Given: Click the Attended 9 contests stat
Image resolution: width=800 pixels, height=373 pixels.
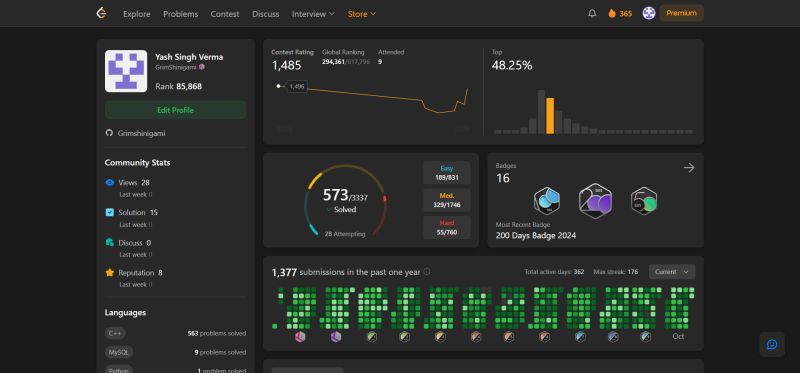Looking at the screenshot, I should pyautogui.click(x=391, y=57).
